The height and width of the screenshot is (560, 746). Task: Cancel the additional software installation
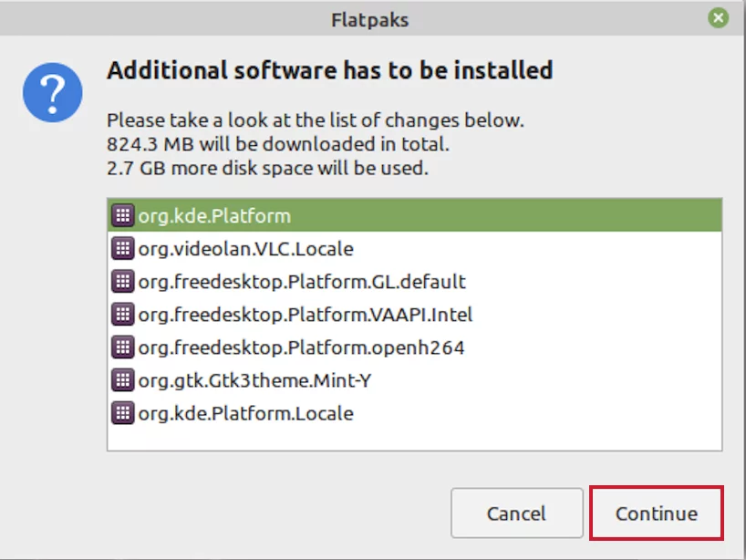[x=517, y=513]
